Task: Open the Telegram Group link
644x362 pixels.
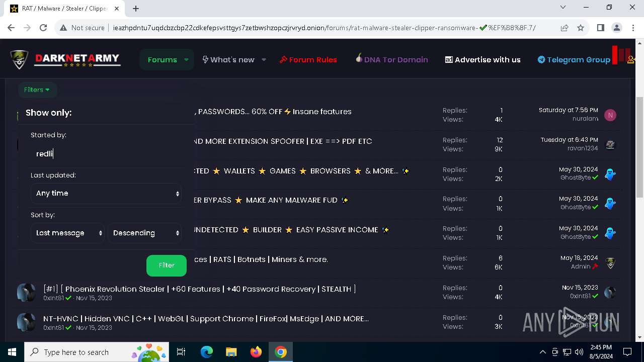Action: tap(574, 59)
